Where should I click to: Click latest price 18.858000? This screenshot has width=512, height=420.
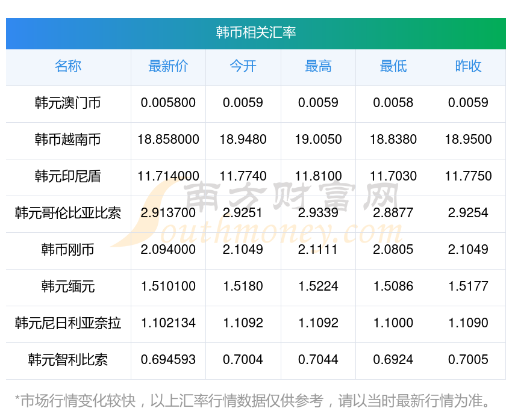point(168,140)
